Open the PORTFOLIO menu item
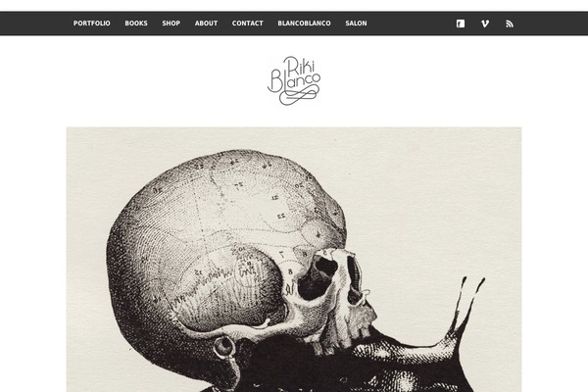 point(92,24)
